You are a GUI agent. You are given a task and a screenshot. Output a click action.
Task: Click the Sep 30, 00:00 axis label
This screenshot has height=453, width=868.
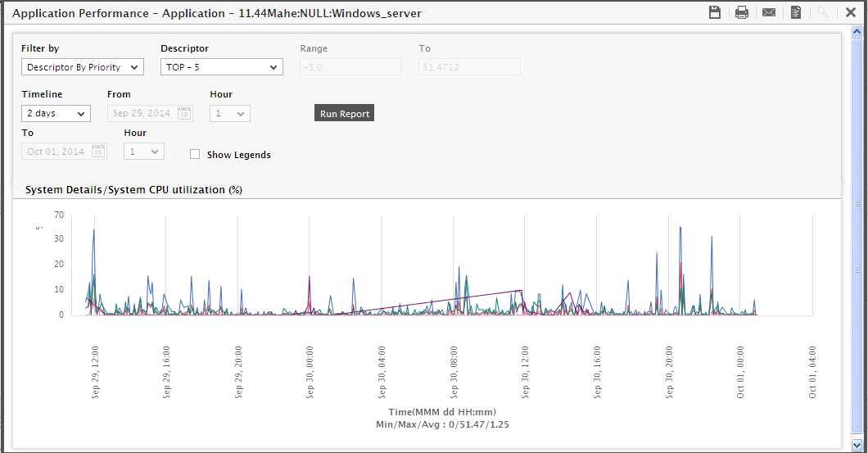click(x=310, y=372)
